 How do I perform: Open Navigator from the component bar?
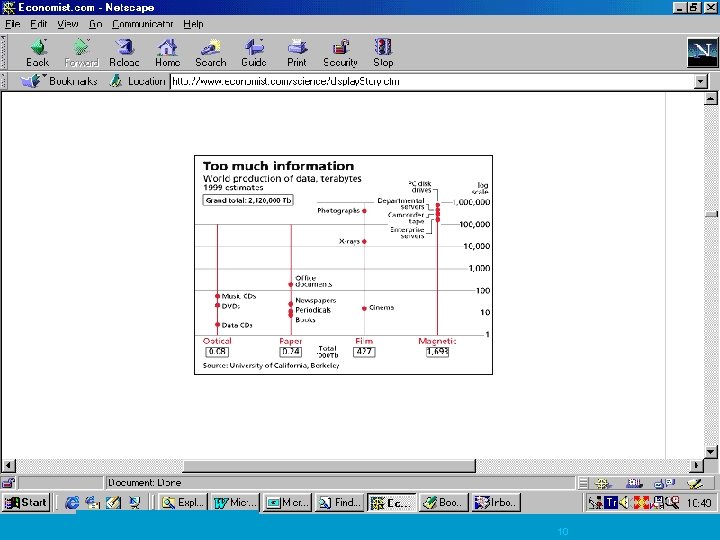point(603,483)
